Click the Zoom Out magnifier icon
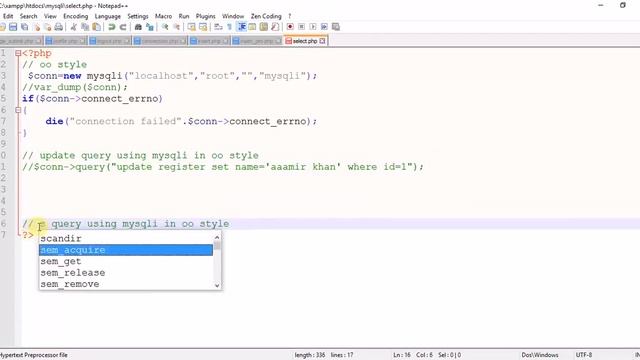 click(176, 27)
